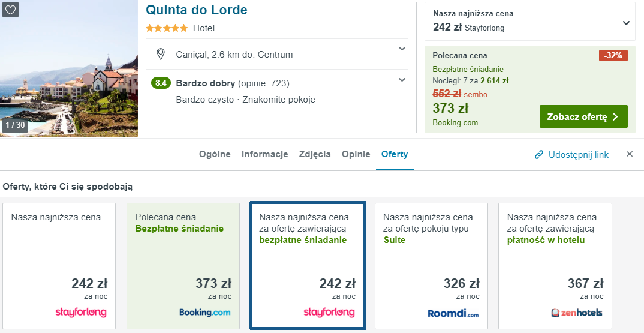Screen dimensions: 644x333
Task: Expand the Caniçal location details
Action: [x=402, y=49]
